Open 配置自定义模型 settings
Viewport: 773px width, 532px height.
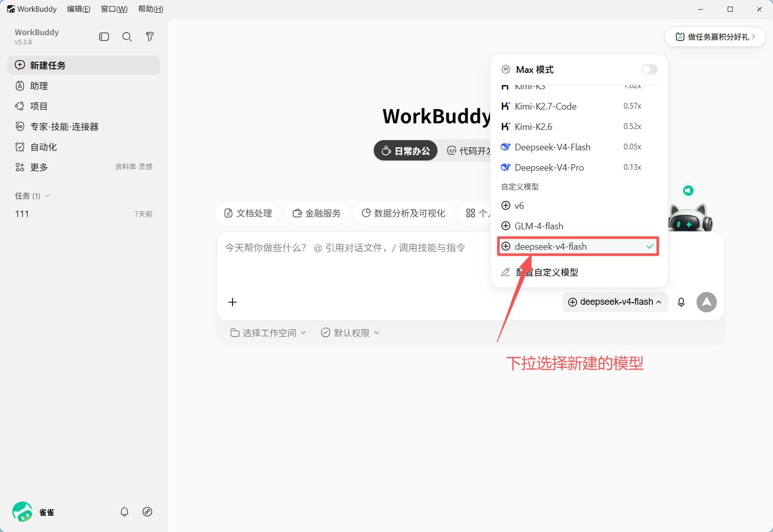[579, 272]
